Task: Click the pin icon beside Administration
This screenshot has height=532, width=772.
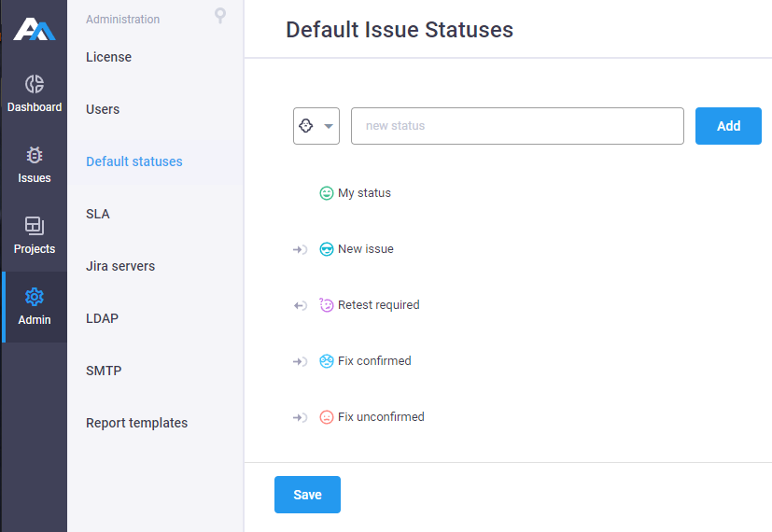Action: click(220, 16)
